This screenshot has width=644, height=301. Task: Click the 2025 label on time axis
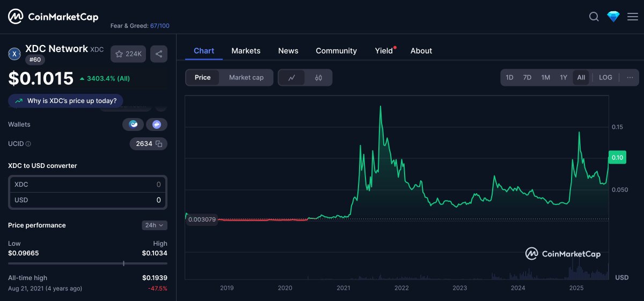tap(576, 288)
